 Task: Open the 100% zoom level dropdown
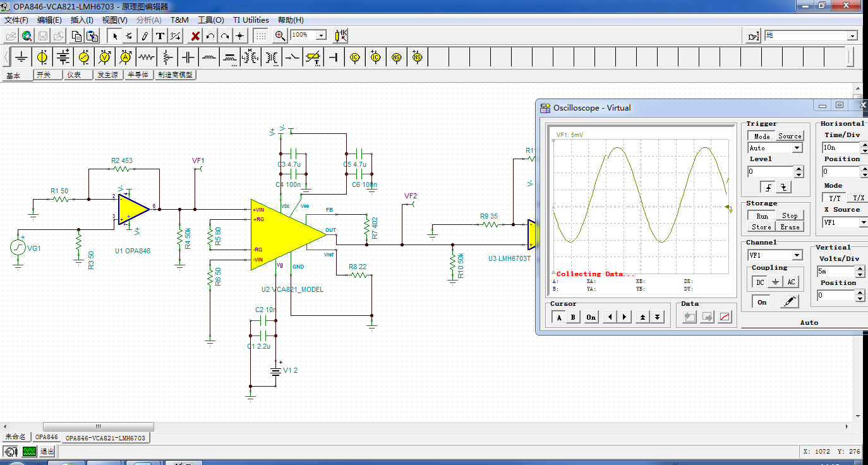[x=322, y=35]
